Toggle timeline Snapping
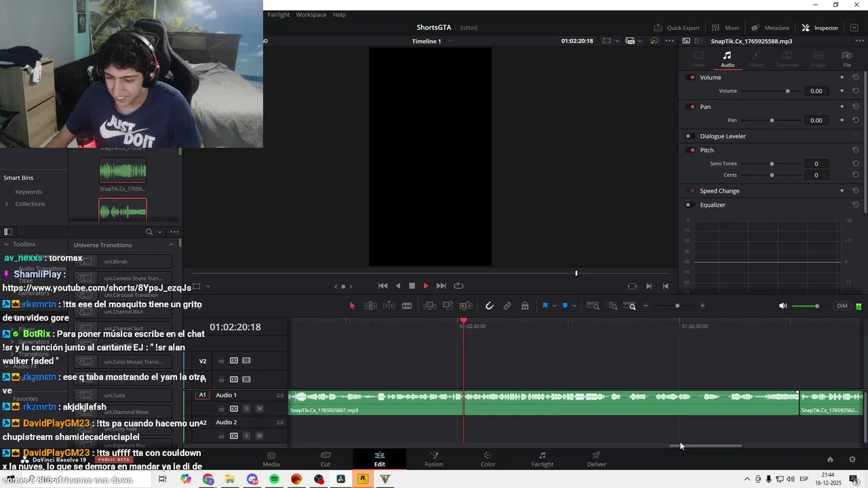This screenshot has height=488, width=868. pos(489,306)
